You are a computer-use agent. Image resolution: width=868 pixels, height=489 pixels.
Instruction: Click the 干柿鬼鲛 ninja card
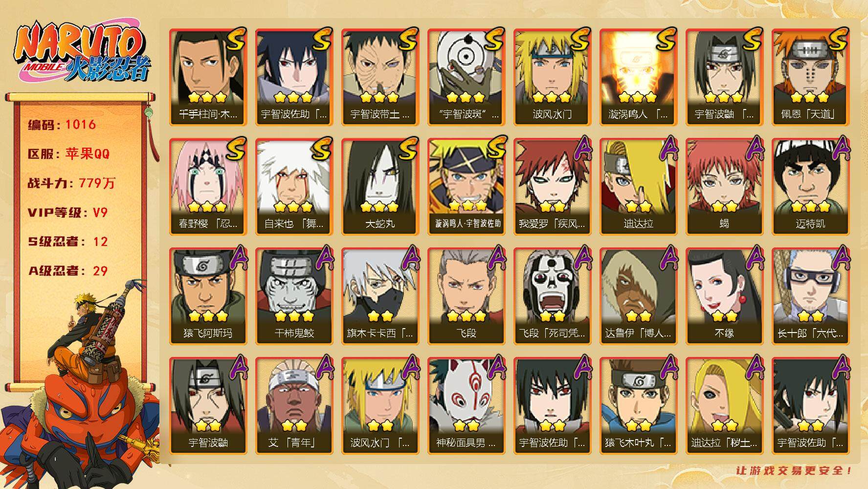pyautogui.click(x=294, y=296)
